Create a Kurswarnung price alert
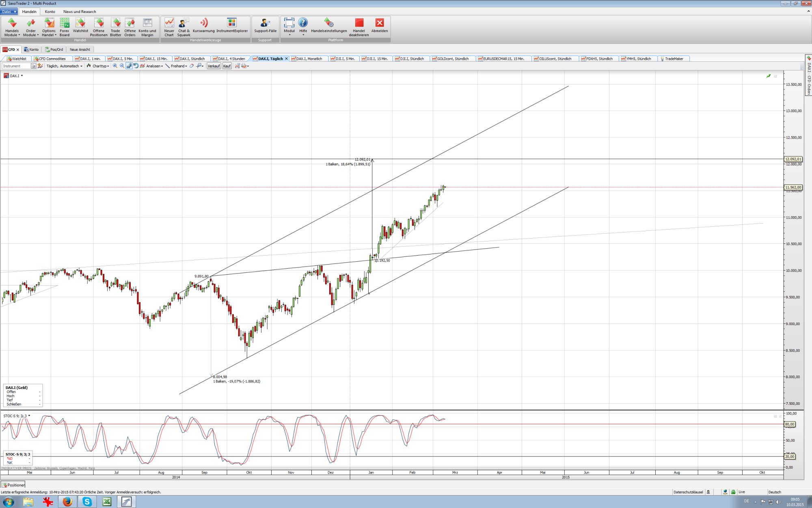Image resolution: width=812 pixels, height=508 pixels. (203, 26)
